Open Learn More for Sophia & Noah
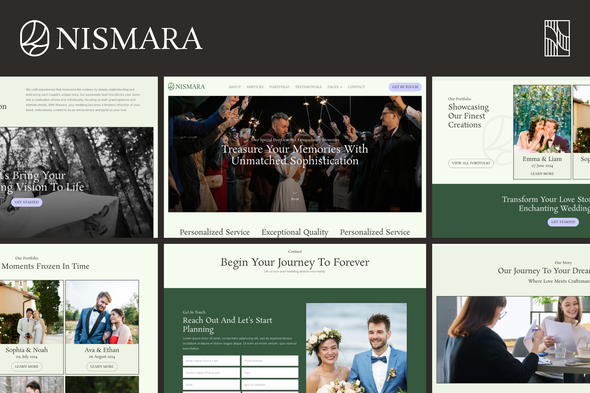 pyautogui.click(x=26, y=366)
